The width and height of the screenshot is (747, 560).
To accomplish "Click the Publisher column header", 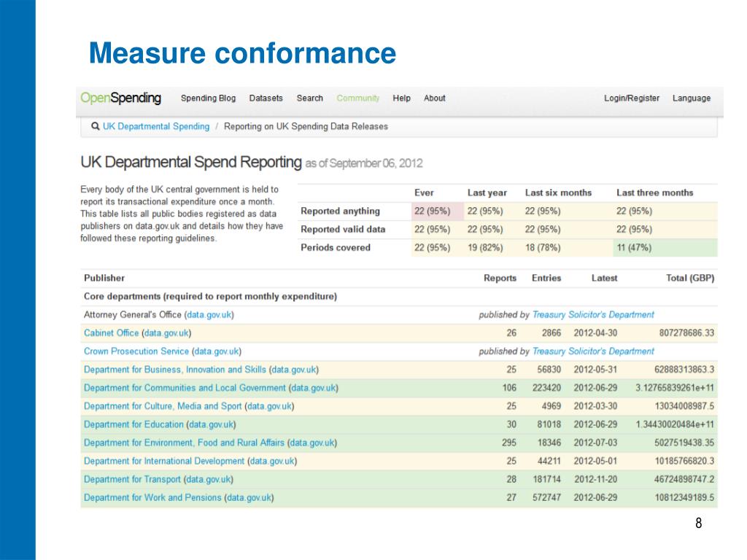I will (x=104, y=278).
